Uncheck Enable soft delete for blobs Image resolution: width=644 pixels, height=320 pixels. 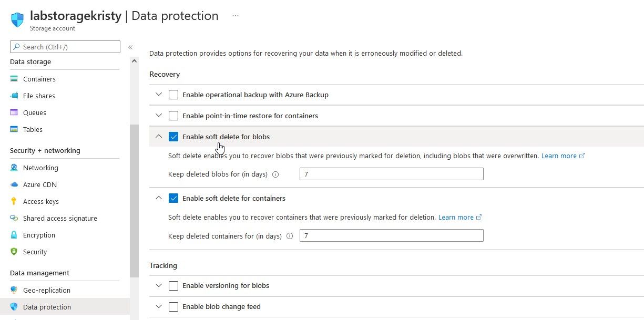[173, 137]
